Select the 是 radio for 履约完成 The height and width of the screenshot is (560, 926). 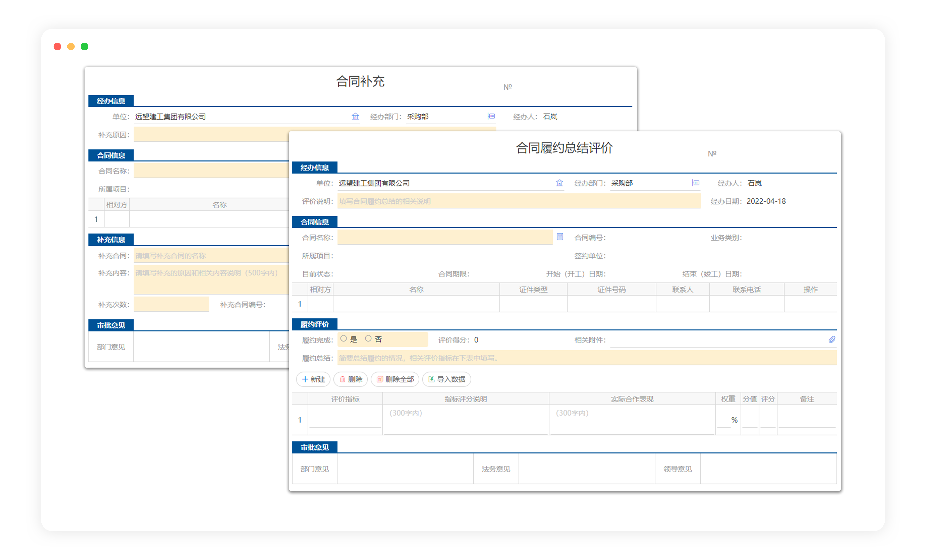(344, 339)
